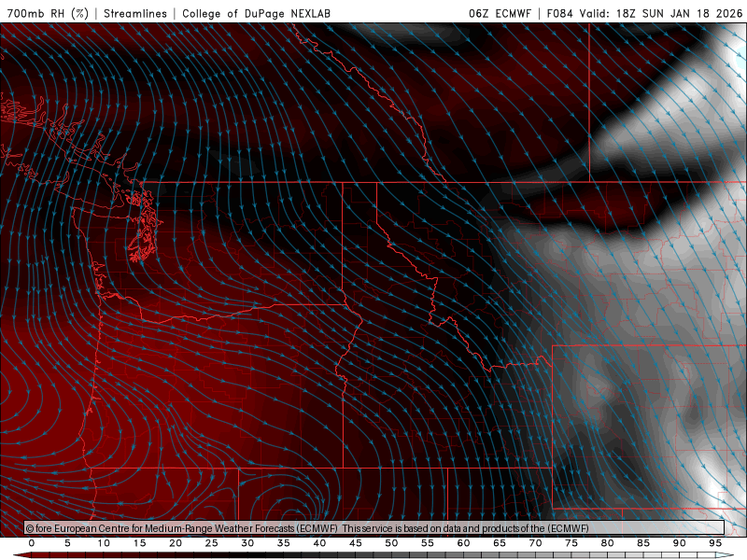Click the "50" colorbar tick label
The width and height of the screenshot is (747, 560).
tap(391, 543)
